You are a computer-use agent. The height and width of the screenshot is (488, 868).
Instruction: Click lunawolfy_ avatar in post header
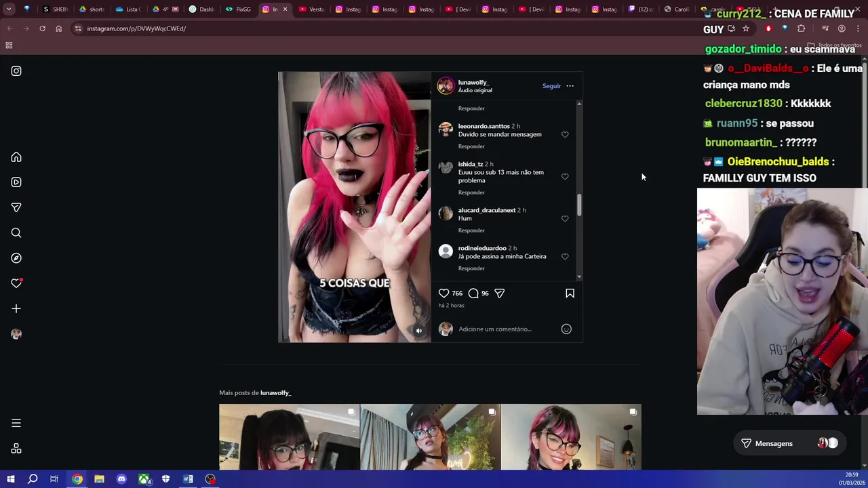[x=446, y=86]
